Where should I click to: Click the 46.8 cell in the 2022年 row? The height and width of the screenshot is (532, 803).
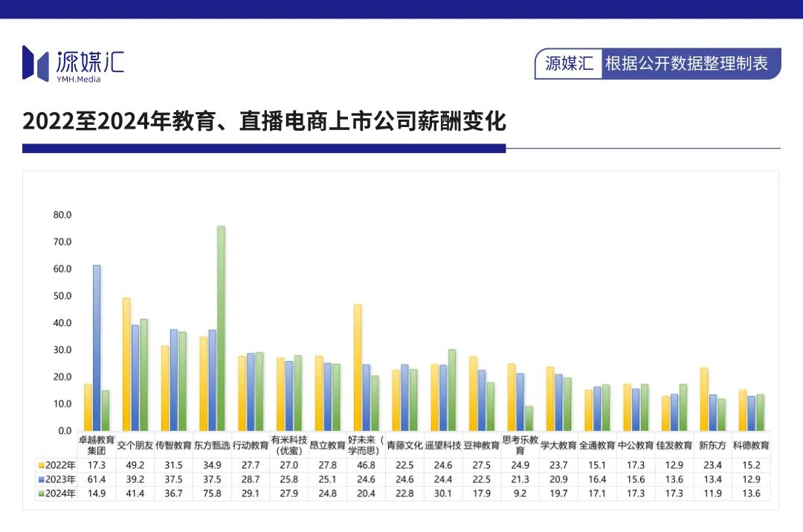[366, 464]
